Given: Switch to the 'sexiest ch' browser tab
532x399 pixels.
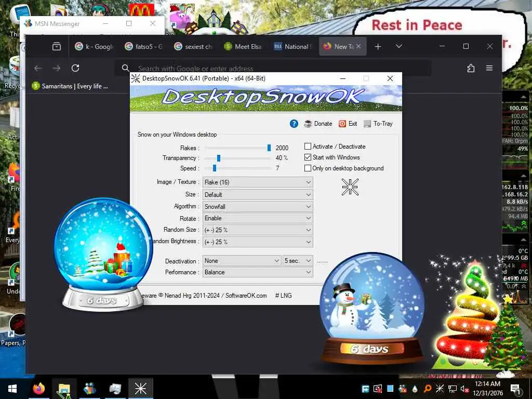Looking at the screenshot, I should coord(193,46).
